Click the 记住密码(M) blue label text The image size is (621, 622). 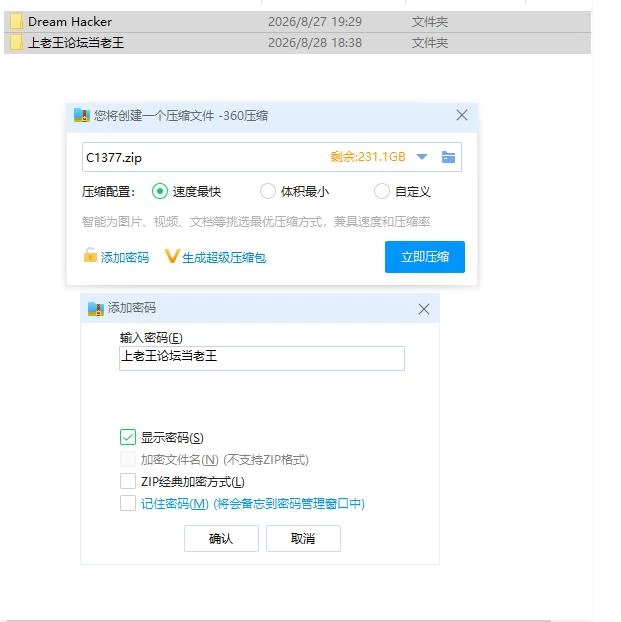tap(253, 503)
